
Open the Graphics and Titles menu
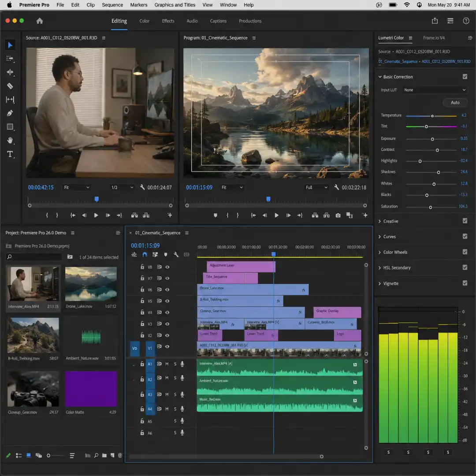click(x=175, y=5)
